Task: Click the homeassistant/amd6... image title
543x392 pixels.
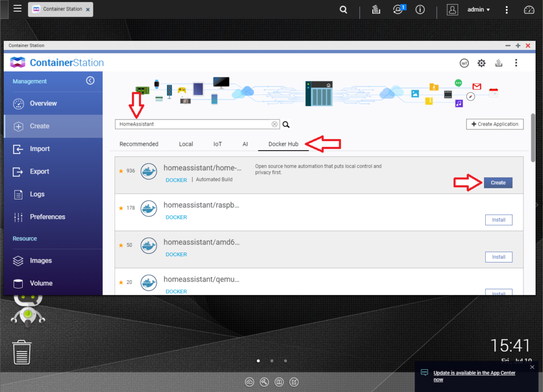Action: pos(202,242)
